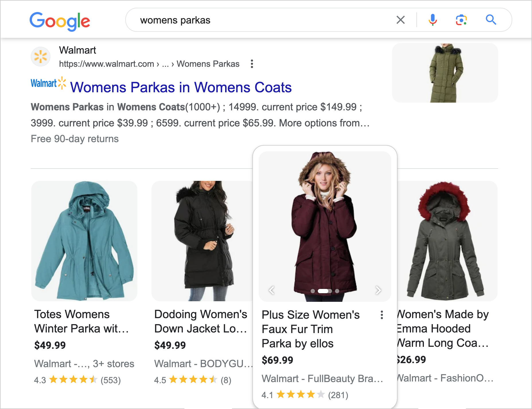Screen dimensions: 532x409
Task: Click 'Walmart -..., 3+ stores' seller text
Action: (x=84, y=364)
